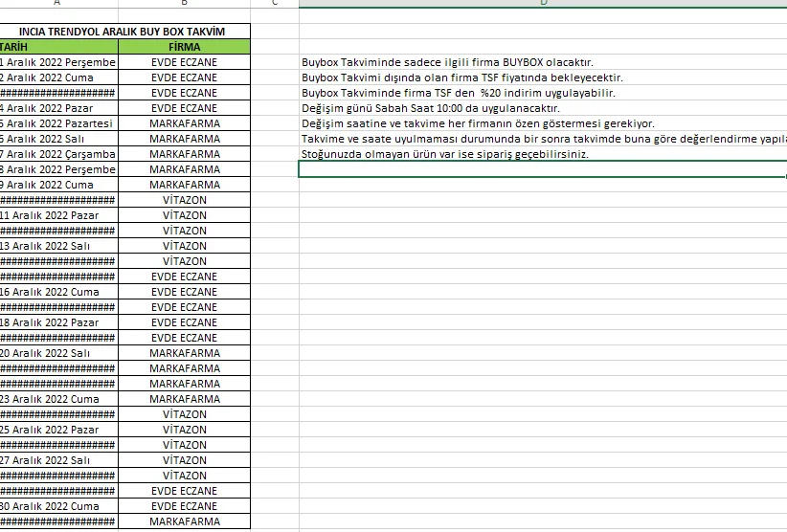Select the date cell 27 Aralık 2022 Salı
The width and height of the screenshot is (787, 532).
coord(58,460)
